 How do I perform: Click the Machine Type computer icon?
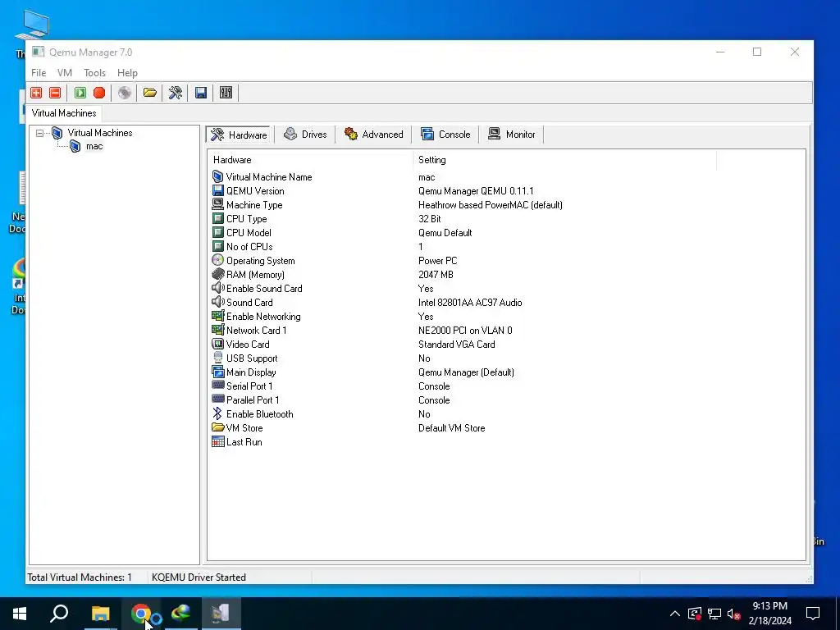pyautogui.click(x=217, y=204)
